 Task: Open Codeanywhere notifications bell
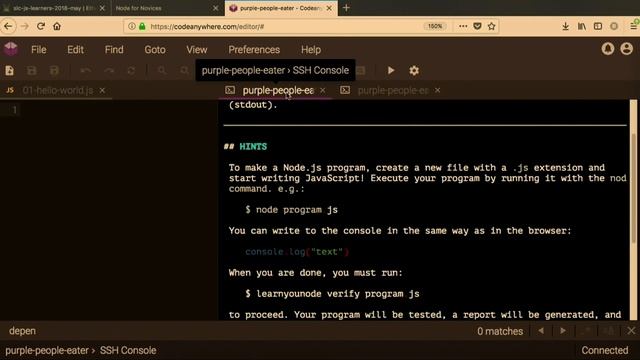(x=607, y=49)
